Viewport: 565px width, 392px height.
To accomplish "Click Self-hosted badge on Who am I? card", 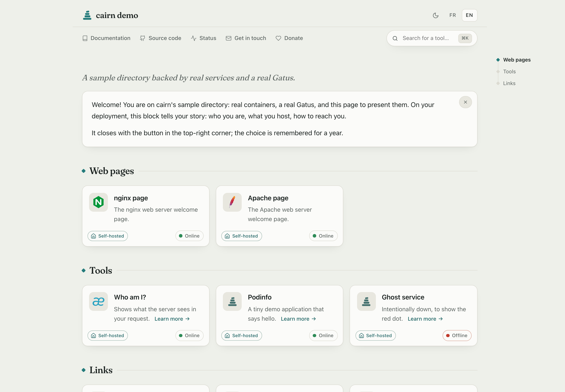I will tap(108, 336).
